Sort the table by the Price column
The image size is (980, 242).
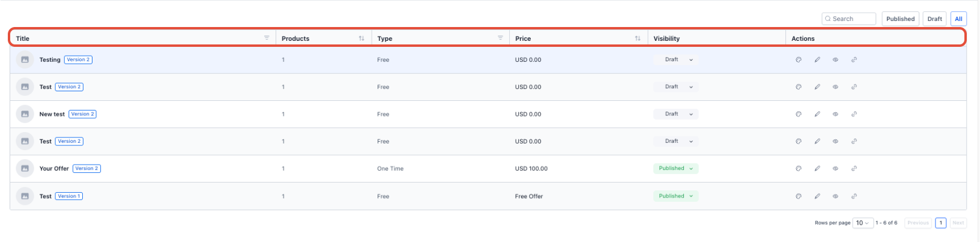tap(638, 38)
